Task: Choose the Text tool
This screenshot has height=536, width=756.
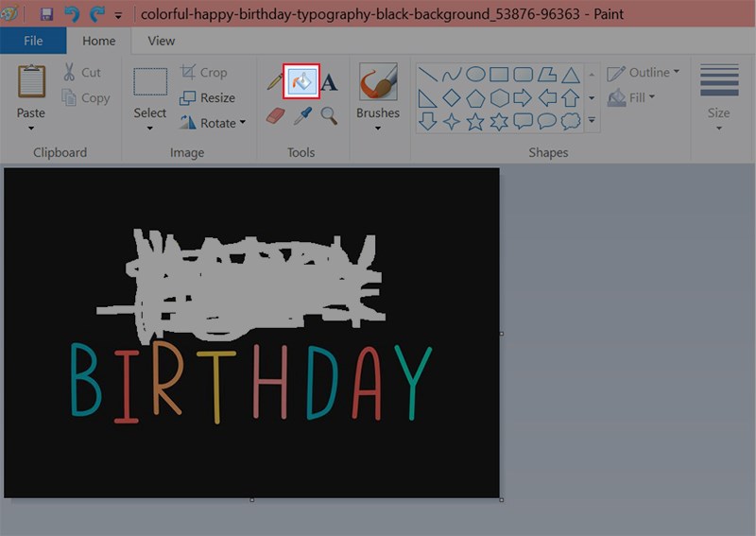Action: (330, 83)
